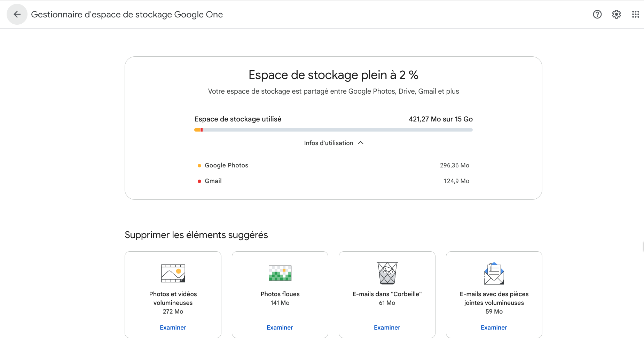Screen dimensions: 644x355
Task: Open the help question mark icon
Action: [x=597, y=14]
